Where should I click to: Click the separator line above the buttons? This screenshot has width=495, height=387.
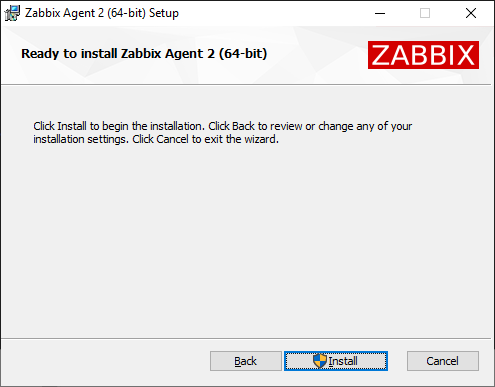(246, 338)
